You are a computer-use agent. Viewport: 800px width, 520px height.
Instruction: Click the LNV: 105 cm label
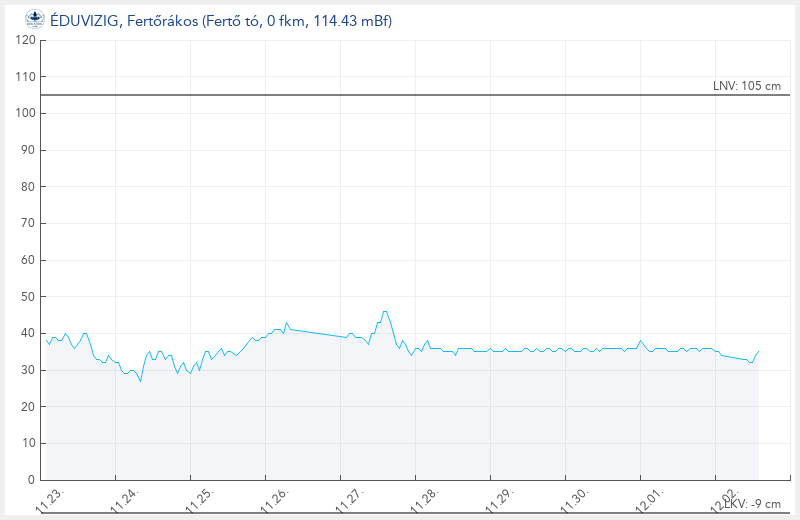747,86
